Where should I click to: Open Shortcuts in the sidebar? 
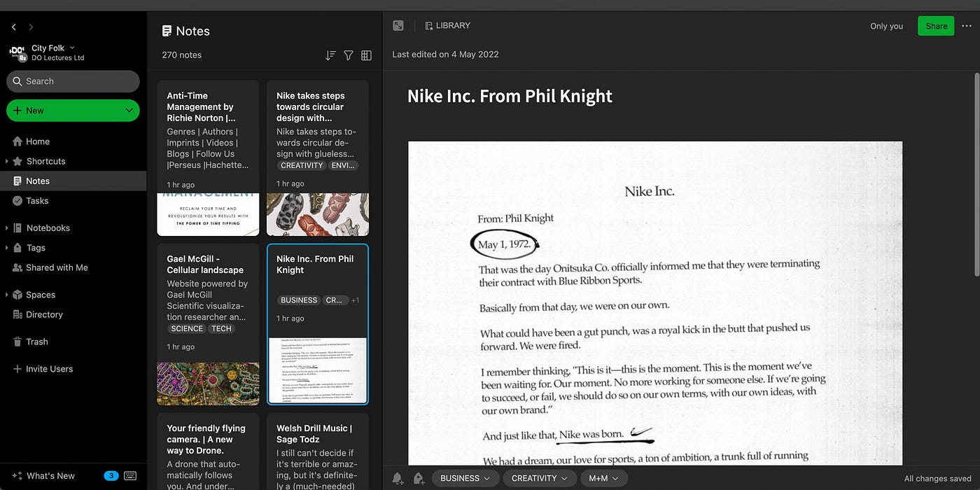[x=45, y=161]
